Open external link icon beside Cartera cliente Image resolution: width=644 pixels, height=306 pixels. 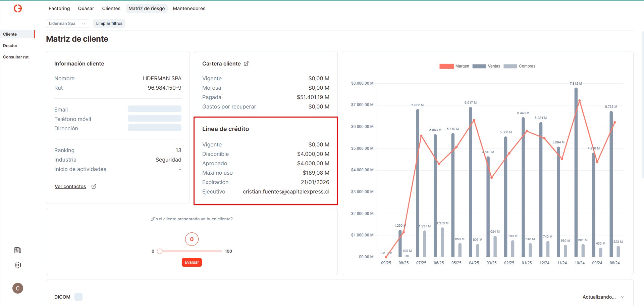[246, 63]
